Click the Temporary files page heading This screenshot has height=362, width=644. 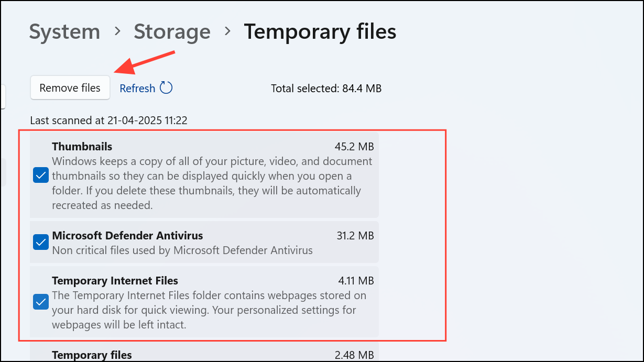pos(320,31)
